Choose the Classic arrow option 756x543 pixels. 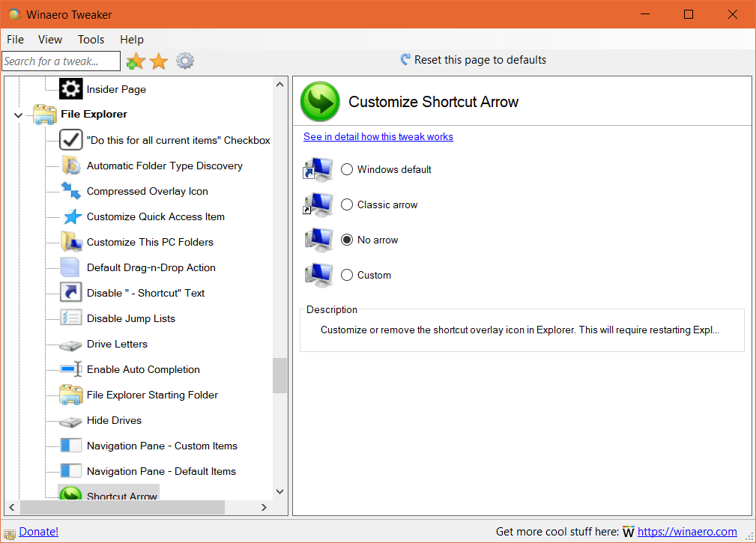tap(347, 204)
